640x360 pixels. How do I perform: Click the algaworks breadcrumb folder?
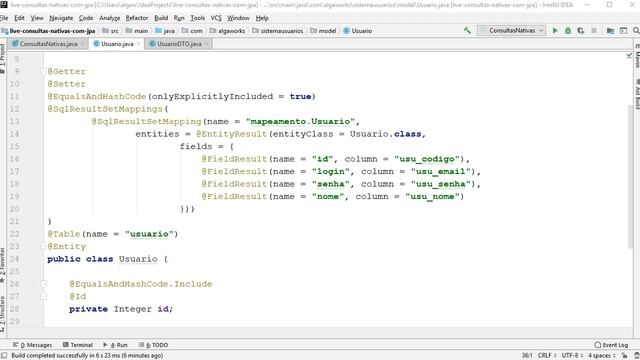pos(227,31)
